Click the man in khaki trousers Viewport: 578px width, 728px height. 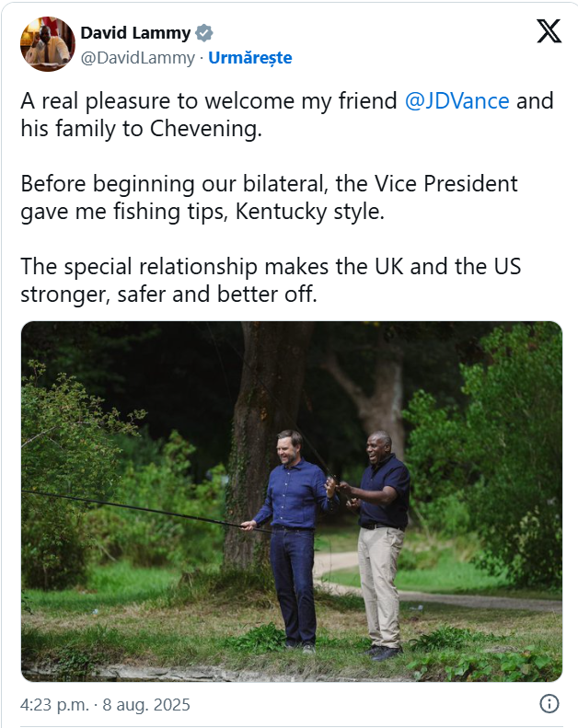click(380, 543)
